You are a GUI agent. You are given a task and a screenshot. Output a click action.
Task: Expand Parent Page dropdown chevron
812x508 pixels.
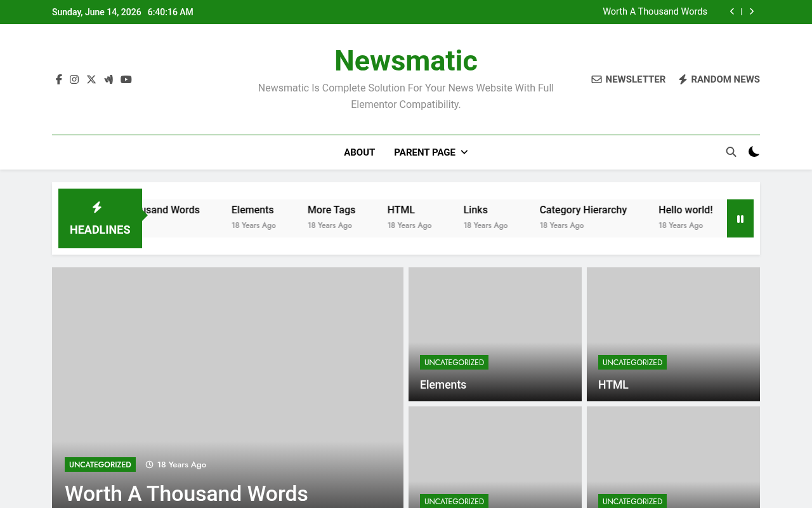click(x=464, y=152)
